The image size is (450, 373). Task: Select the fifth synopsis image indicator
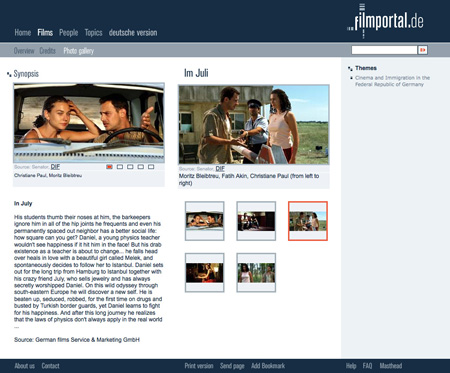[x=151, y=167]
